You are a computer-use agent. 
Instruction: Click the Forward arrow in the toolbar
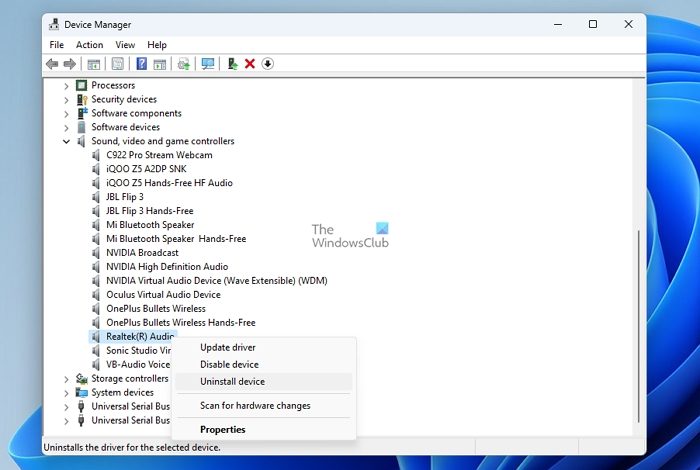click(x=70, y=64)
